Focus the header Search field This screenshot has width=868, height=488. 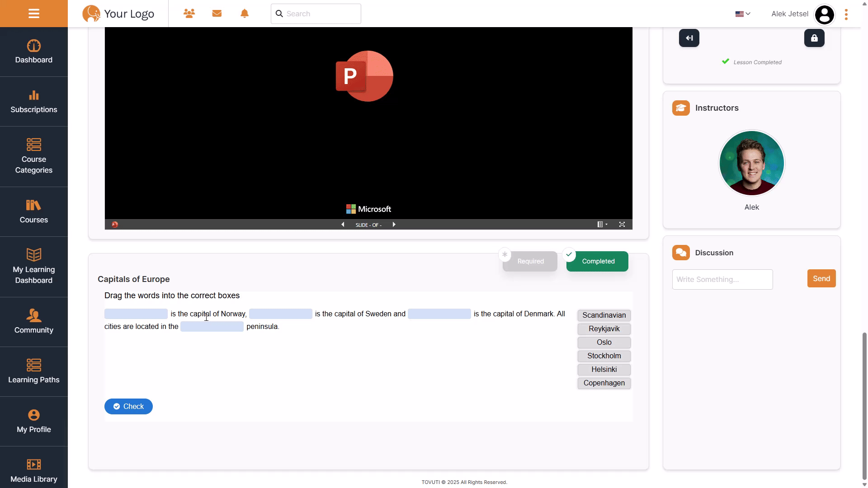316,14
